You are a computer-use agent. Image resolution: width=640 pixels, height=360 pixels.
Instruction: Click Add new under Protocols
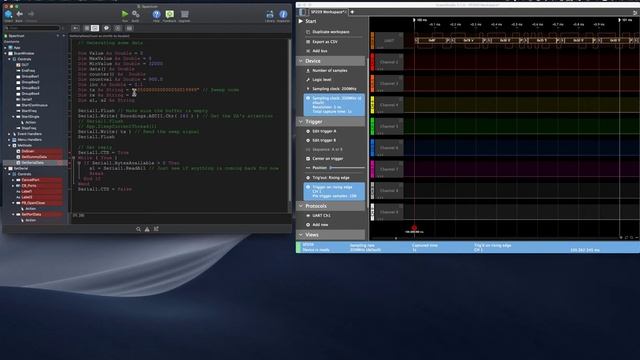coord(320,224)
